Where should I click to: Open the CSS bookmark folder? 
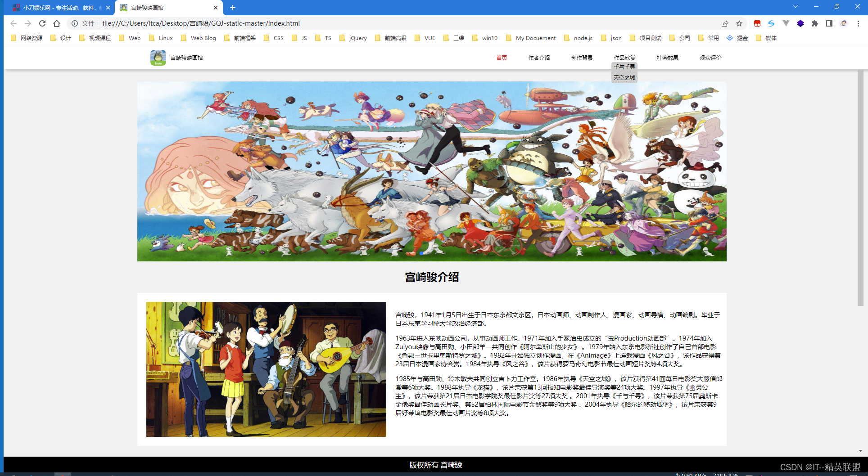click(274, 38)
